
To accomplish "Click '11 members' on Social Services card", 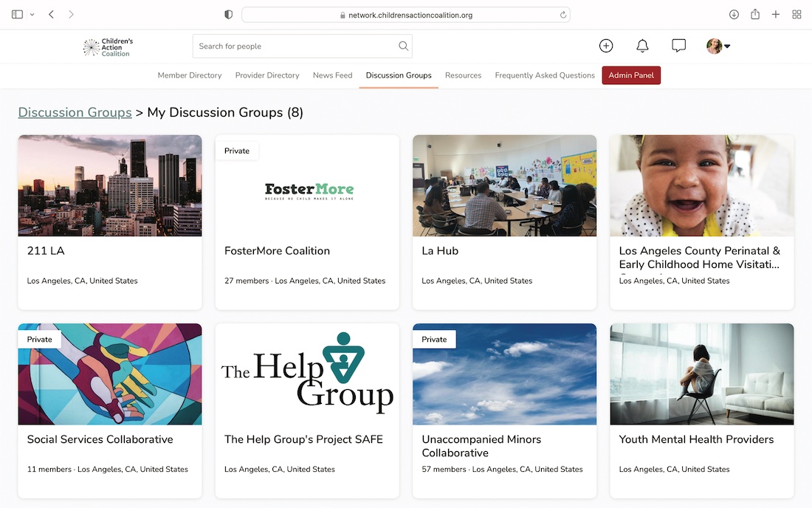I will coord(49,469).
